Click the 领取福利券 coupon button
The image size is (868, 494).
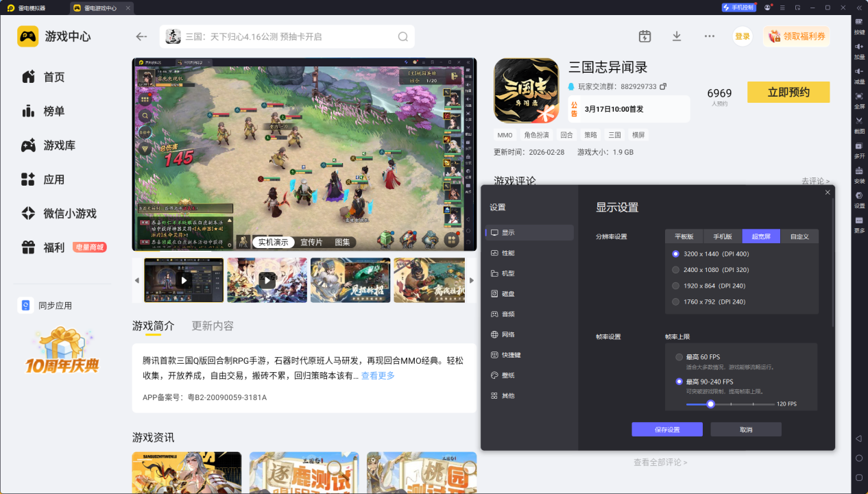[x=797, y=36]
